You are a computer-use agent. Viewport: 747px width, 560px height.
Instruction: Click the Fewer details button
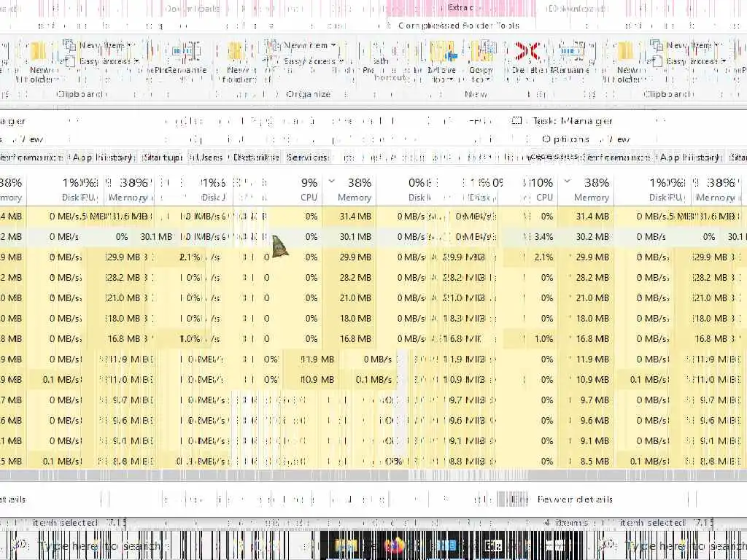tap(575, 499)
